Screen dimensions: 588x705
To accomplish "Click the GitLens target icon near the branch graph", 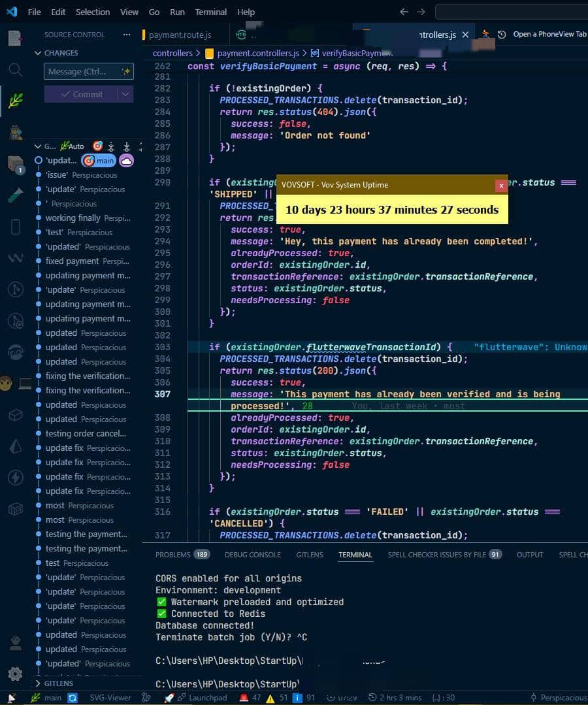I will [98, 146].
